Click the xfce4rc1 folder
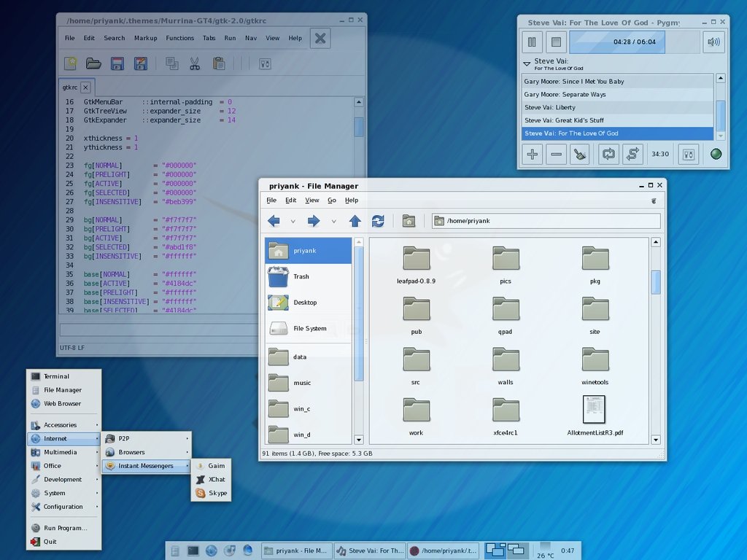The width and height of the screenshot is (747, 560). (506, 416)
